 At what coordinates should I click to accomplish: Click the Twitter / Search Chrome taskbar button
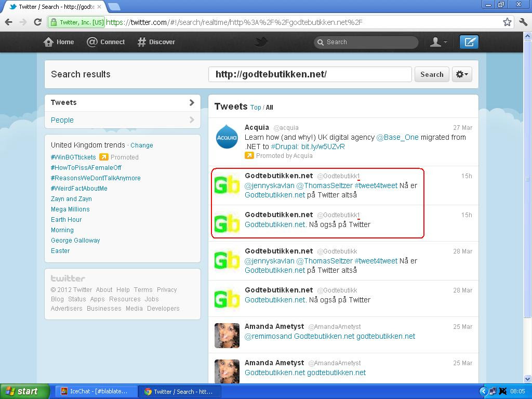[x=179, y=391]
